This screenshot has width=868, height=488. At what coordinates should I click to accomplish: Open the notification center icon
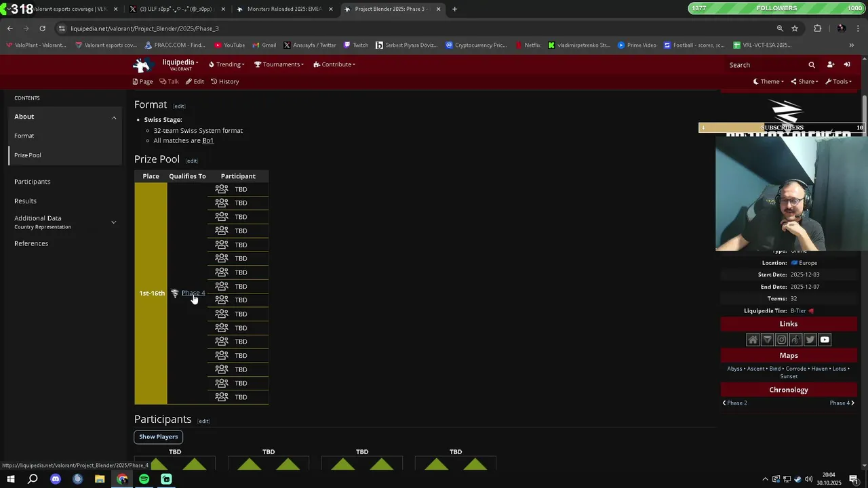point(854,479)
